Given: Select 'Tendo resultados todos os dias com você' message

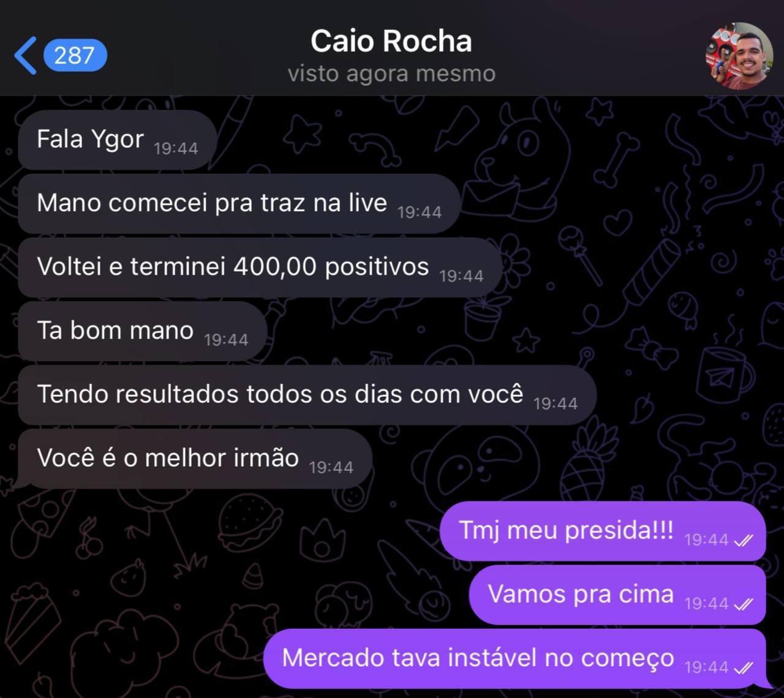Looking at the screenshot, I should 307,395.
